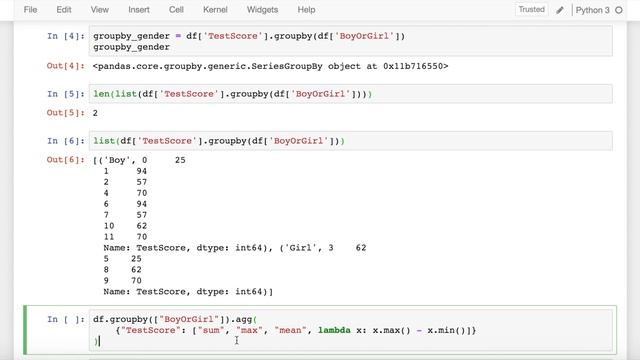Click groupby_gender on the second line of In [4]
Image resolution: width=640 pixels, height=360 pixels.
coord(131,47)
